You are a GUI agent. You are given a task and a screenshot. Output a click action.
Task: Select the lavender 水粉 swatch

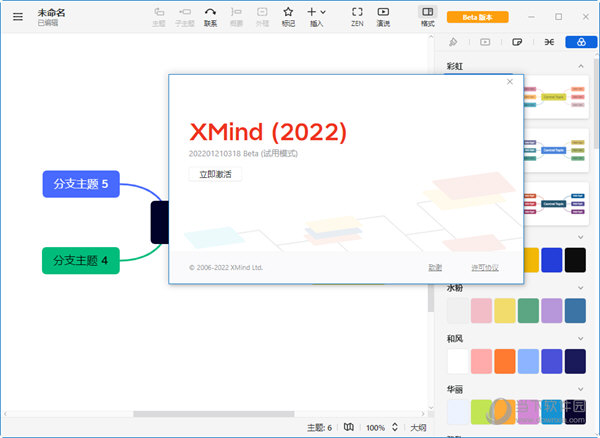coord(552,311)
